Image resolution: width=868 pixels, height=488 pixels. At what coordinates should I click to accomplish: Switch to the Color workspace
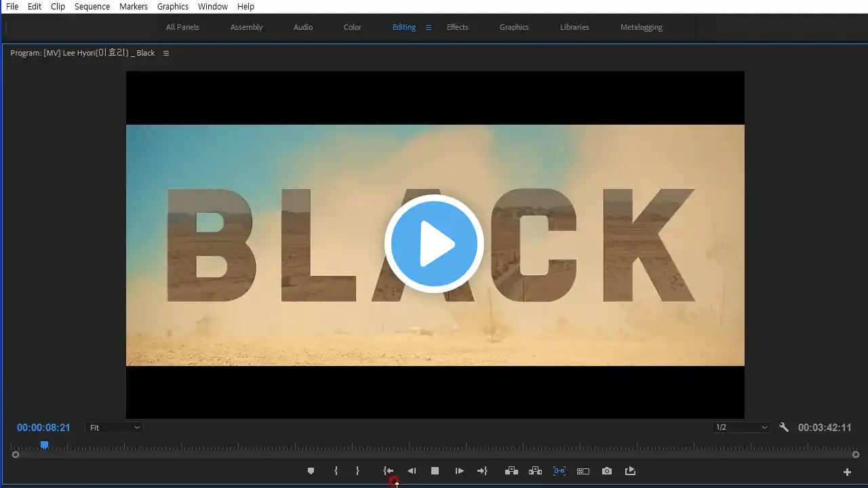click(353, 27)
